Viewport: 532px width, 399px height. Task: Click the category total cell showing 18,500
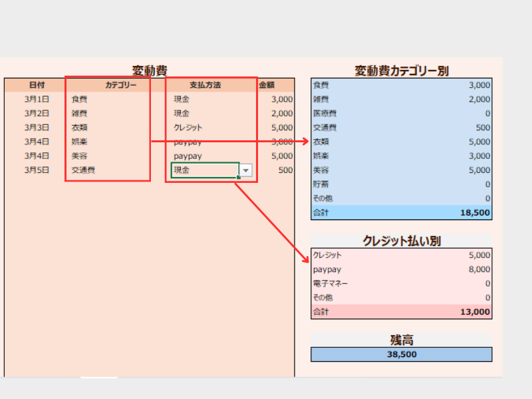[474, 213]
